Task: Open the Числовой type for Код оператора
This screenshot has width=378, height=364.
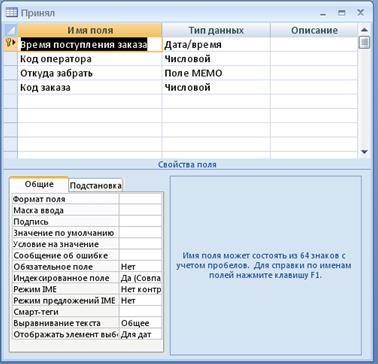Action: (x=216, y=59)
